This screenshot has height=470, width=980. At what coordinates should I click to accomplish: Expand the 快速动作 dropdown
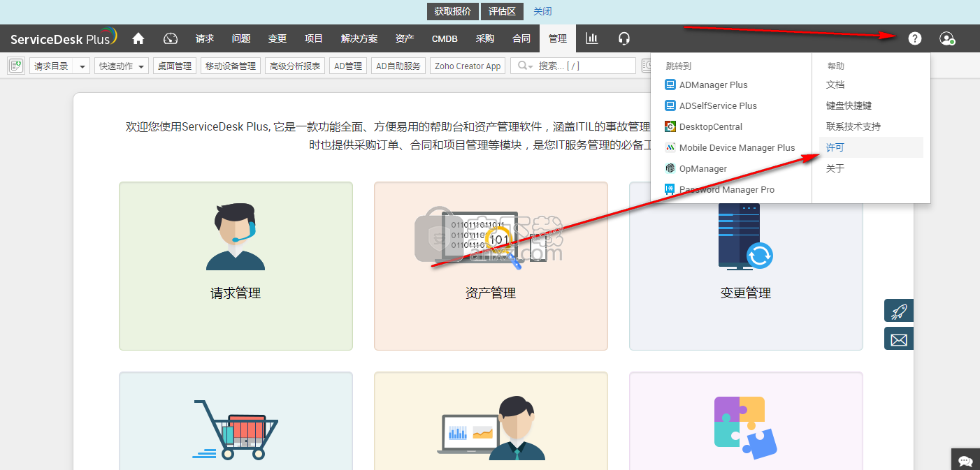point(122,66)
